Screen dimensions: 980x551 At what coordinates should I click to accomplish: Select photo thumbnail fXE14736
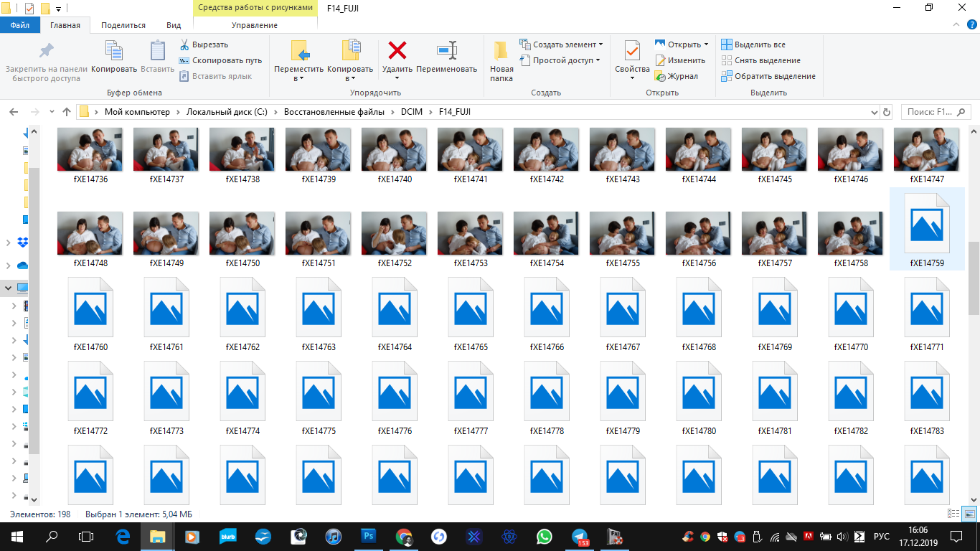tap(90, 149)
